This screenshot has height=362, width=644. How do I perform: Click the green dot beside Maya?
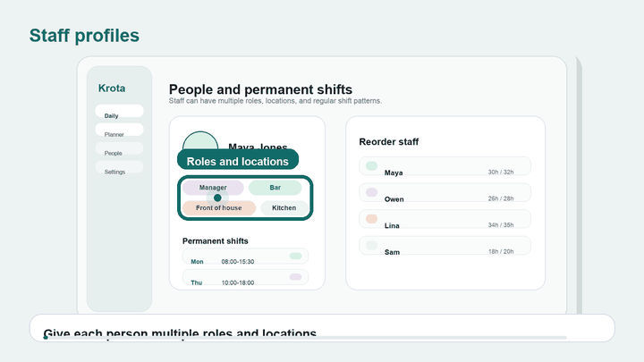tap(372, 166)
